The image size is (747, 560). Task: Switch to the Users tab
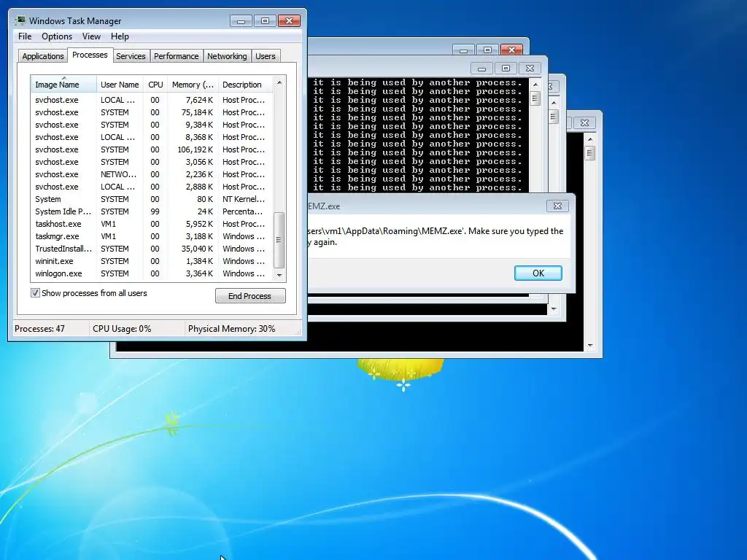pos(265,56)
